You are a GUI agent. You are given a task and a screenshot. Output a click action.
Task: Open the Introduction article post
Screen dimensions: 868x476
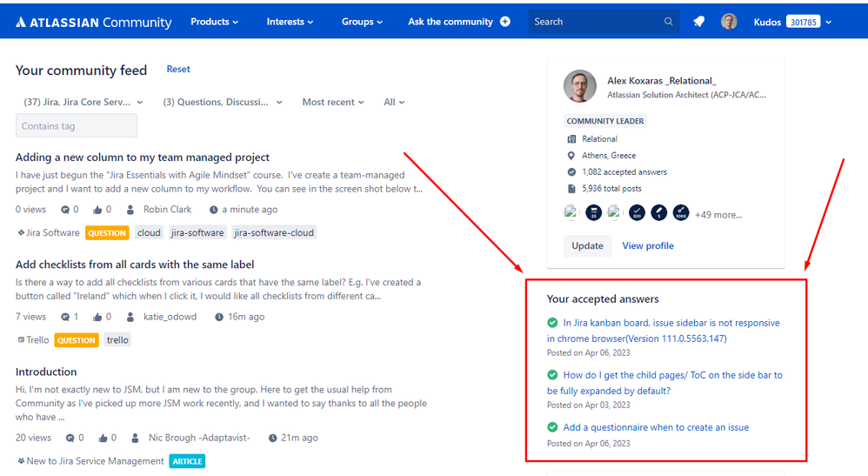46,372
